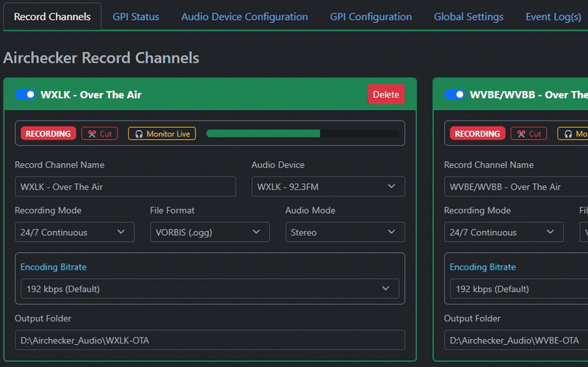The height and width of the screenshot is (367, 588).
Task: Edit the WXLK-OTA Output Folder path field
Action: coord(210,340)
